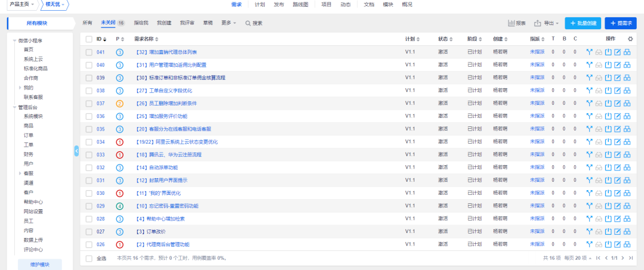Open the 文档 top navigation tab
This screenshot has width=644, height=270.
click(x=369, y=5)
